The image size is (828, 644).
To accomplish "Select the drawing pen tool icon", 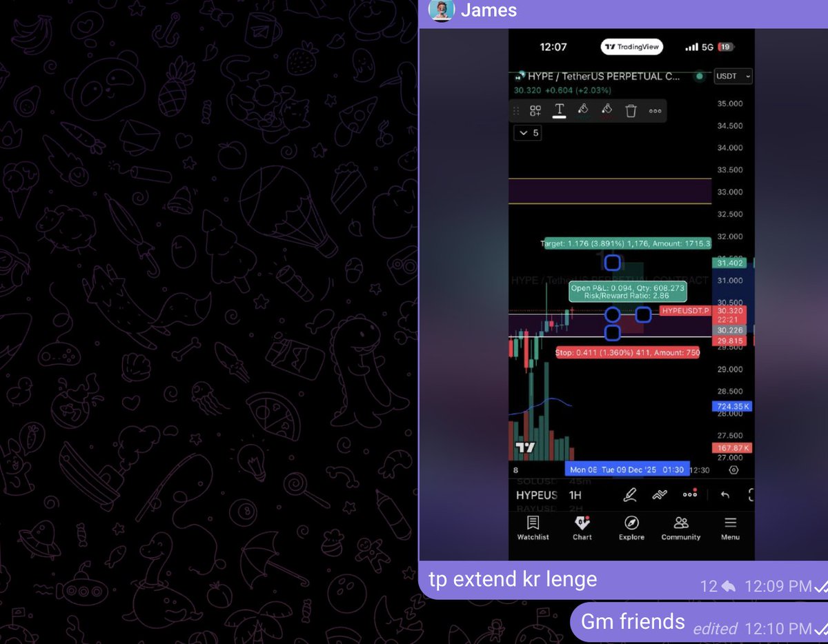I will coord(630,494).
